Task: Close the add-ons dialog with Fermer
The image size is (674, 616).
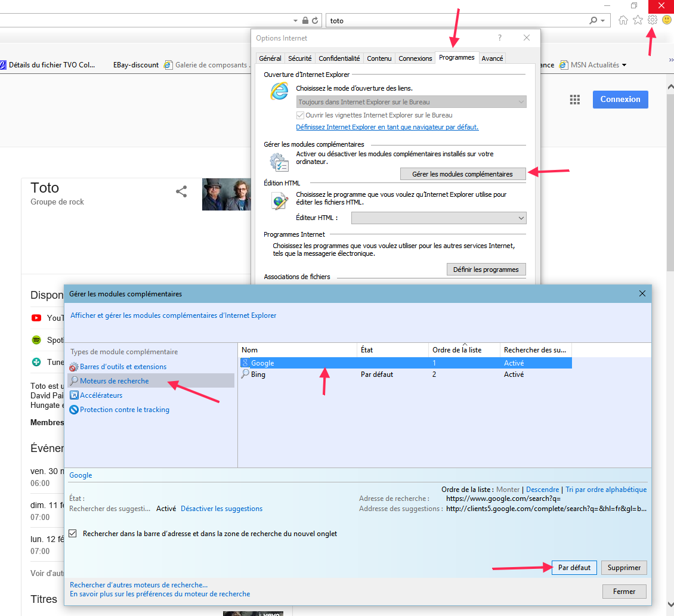Action: pos(624,592)
